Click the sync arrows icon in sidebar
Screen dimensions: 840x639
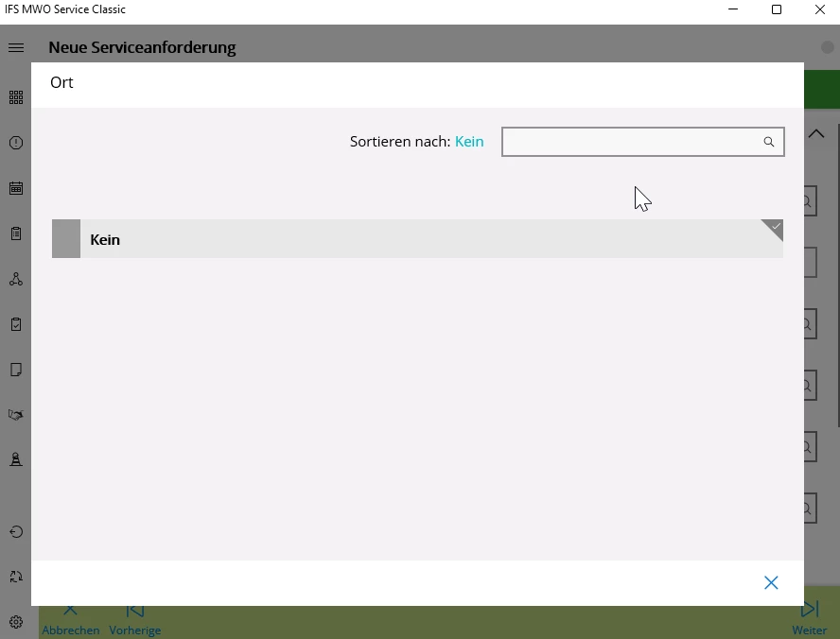tap(16, 577)
